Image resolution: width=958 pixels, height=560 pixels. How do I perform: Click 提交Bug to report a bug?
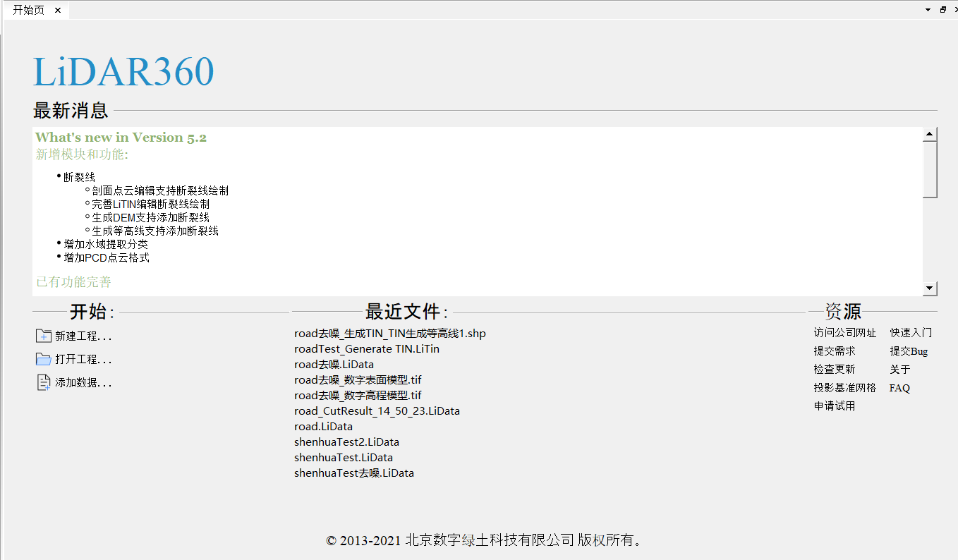[x=909, y=351]
